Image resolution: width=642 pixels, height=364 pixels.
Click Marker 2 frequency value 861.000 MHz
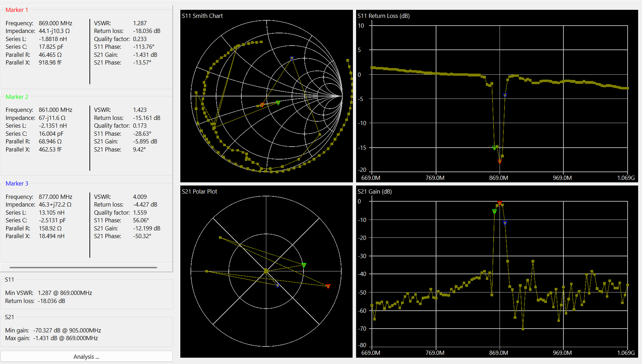pyautogui.click(x=55, y=110)
